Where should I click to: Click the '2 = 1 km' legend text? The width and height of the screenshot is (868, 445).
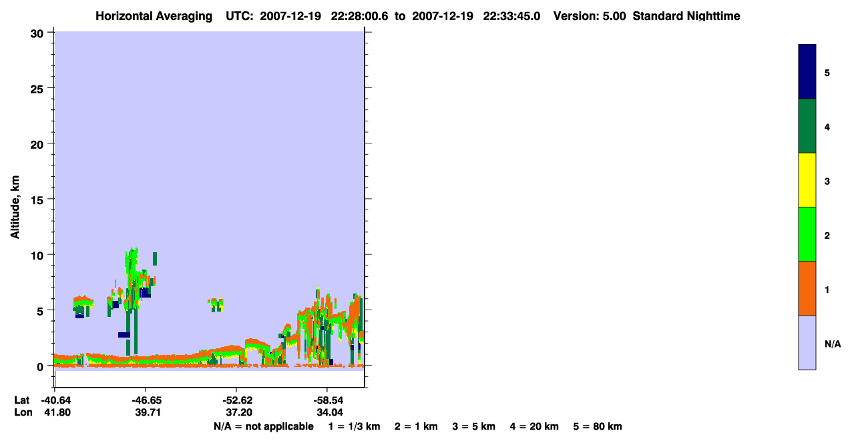click(416, 427)
